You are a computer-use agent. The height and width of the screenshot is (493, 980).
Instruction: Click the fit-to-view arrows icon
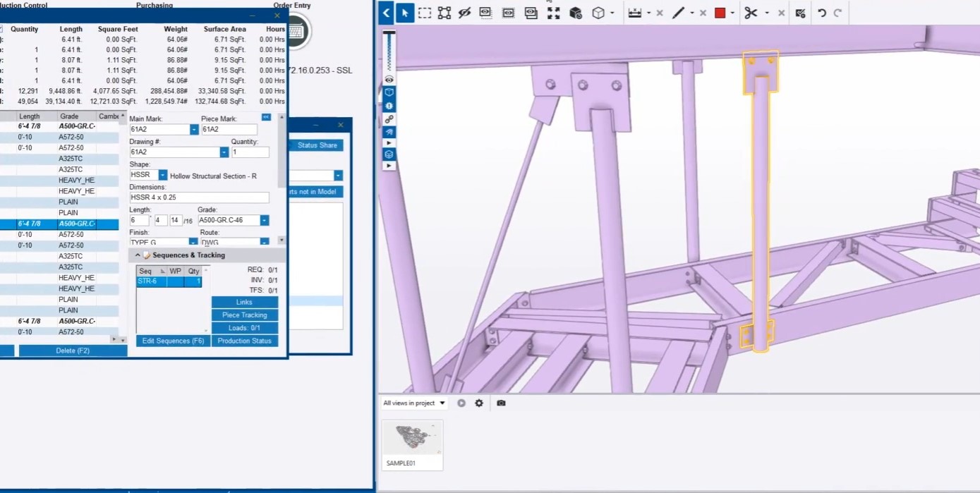pyautogui.click(x=554, y=13)
